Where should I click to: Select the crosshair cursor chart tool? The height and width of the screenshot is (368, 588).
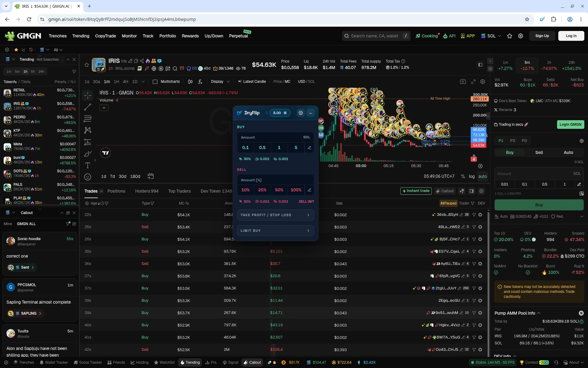87,95
